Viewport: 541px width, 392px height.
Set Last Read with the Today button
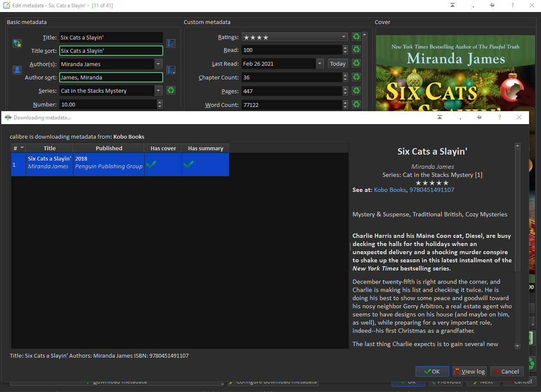click(337, 64)
